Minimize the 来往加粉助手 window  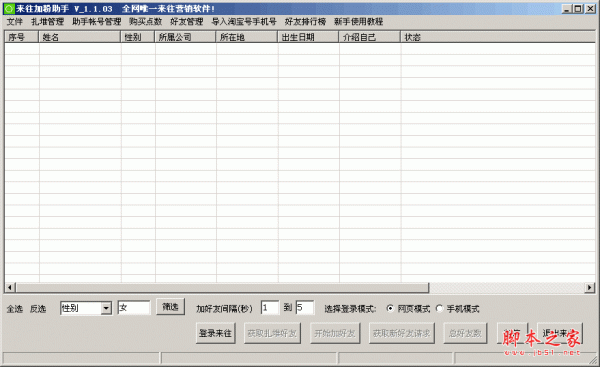567,8
